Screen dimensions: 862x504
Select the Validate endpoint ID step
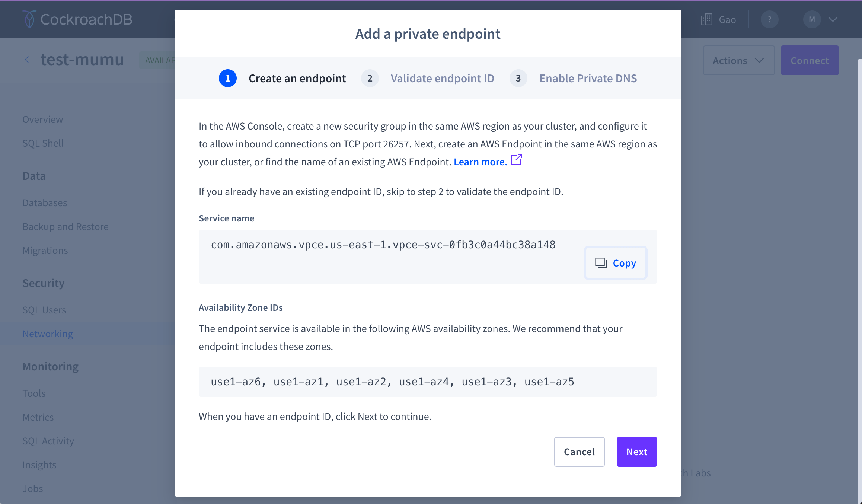coord(442,78)
